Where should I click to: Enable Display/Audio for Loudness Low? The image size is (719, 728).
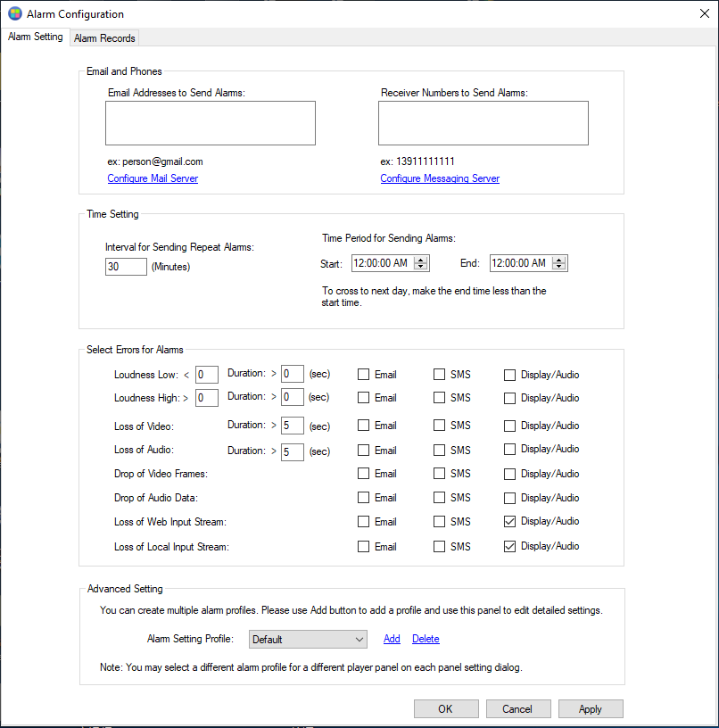509,375
